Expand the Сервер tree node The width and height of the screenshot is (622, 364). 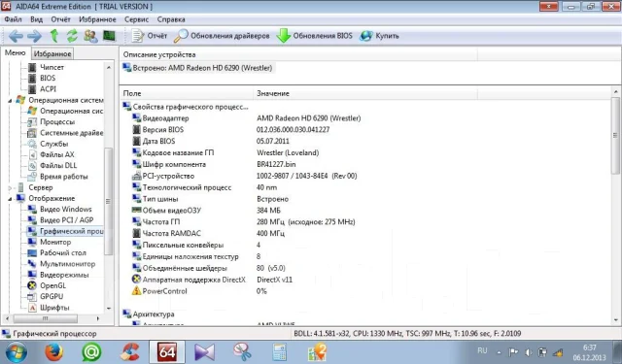click(10, 188)
